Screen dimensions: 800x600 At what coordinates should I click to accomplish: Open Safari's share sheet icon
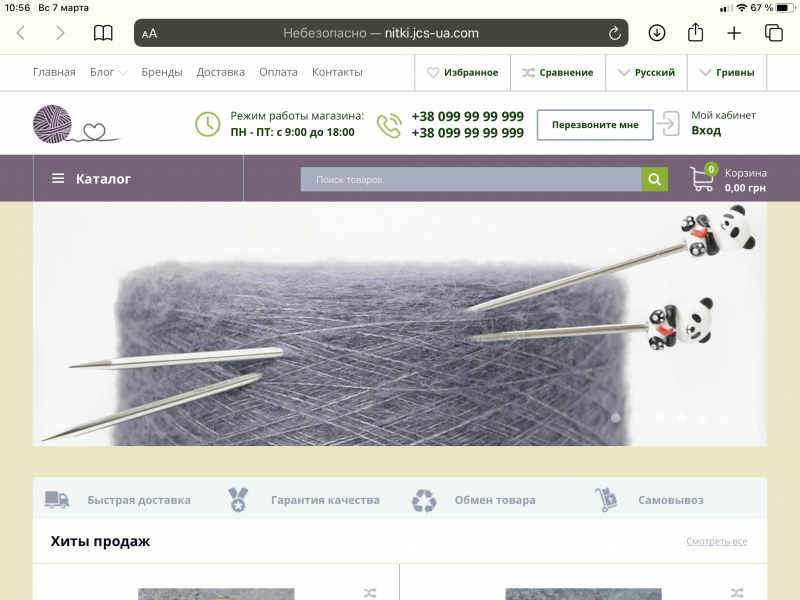point(695,33)
